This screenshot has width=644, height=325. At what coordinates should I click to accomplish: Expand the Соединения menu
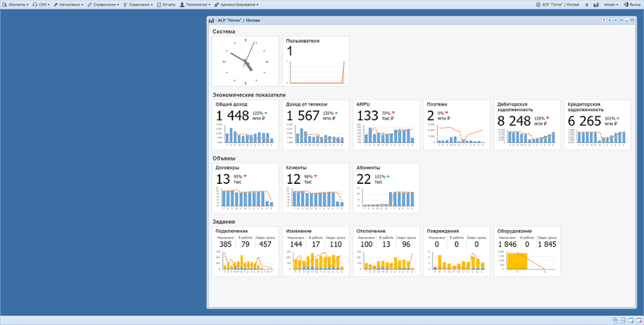[138, 5]
